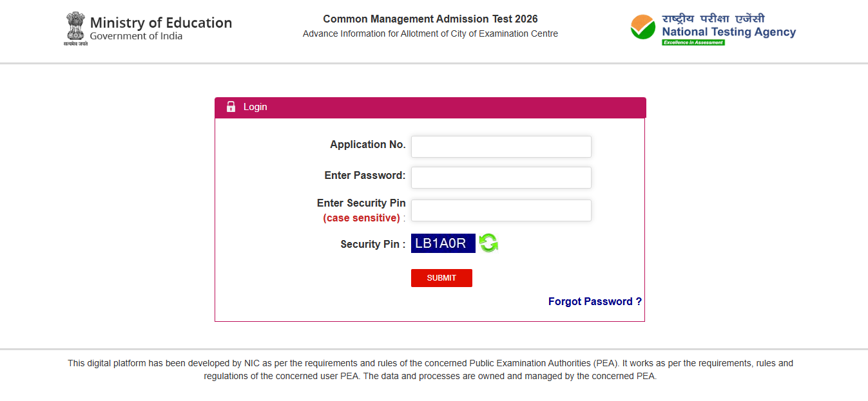Click the Advance Information for Allotment subtitle
The height and width of the screenshot is (401, 868).
tap(430, 33)
